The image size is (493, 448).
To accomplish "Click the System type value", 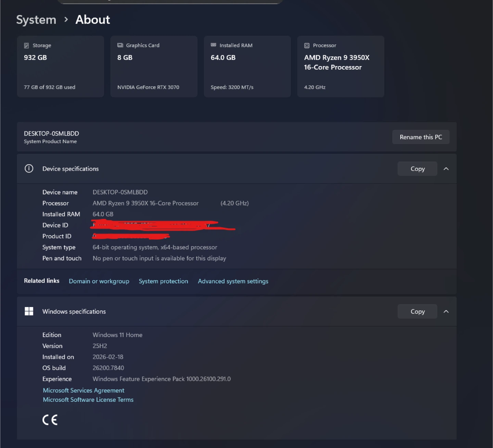I will pos(155,247).
